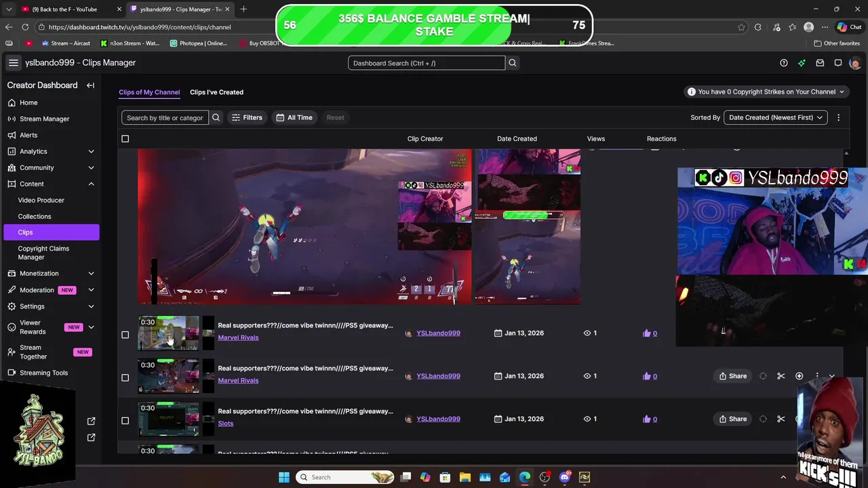This screenshot has height=488, width=868.
Task: Expand the Monetization sidebar section
Action: [91, 273]
